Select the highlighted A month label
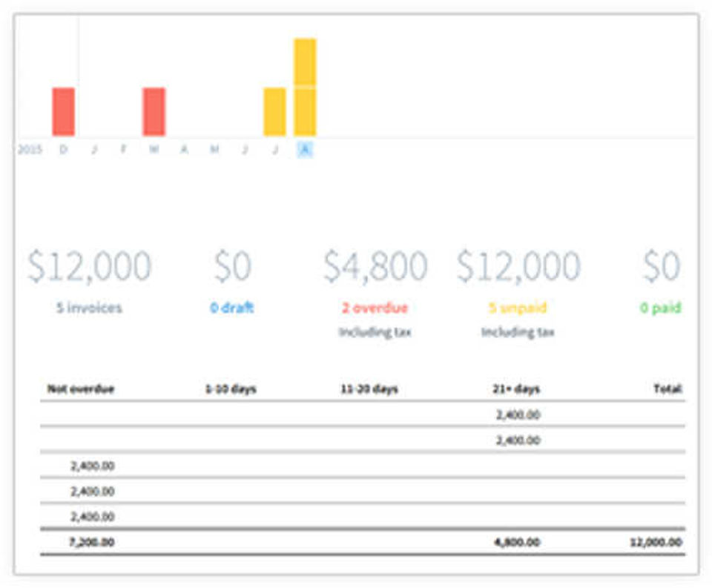The width and height of the screenshot is (712, 588). [x=306, y=149]
